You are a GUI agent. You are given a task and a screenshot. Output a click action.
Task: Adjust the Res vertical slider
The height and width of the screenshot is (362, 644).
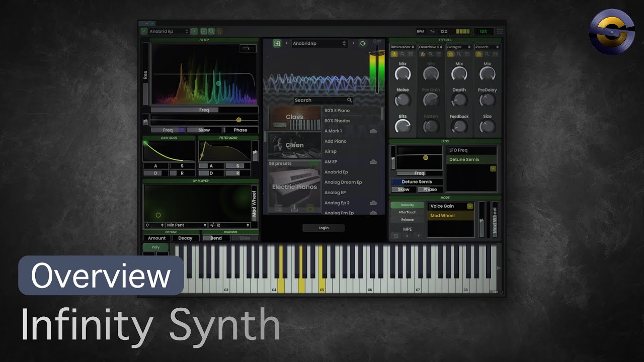click(x=146, y=74)
